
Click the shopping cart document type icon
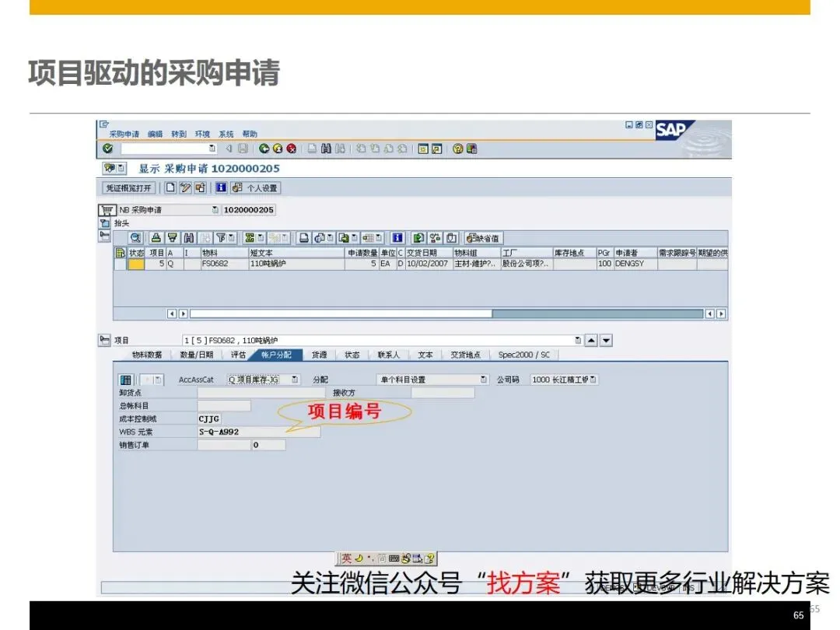tap(107, 210)
